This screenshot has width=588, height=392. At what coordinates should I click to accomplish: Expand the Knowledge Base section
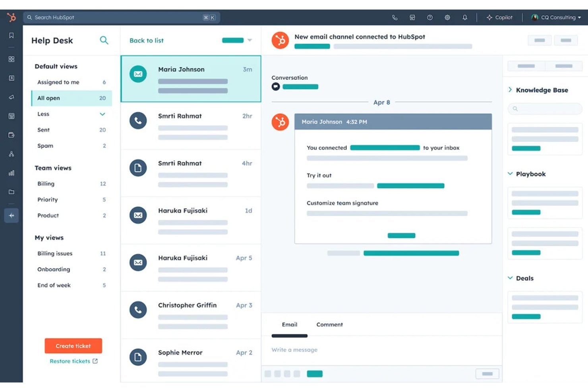510,90
